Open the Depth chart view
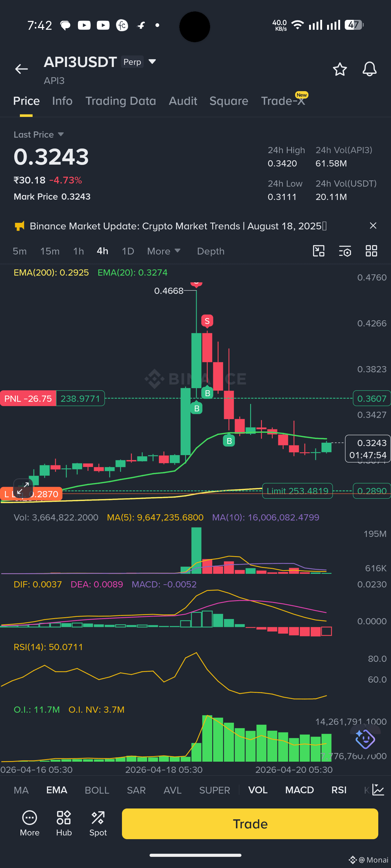The image size is (391, 868). (x=211, y=251)
